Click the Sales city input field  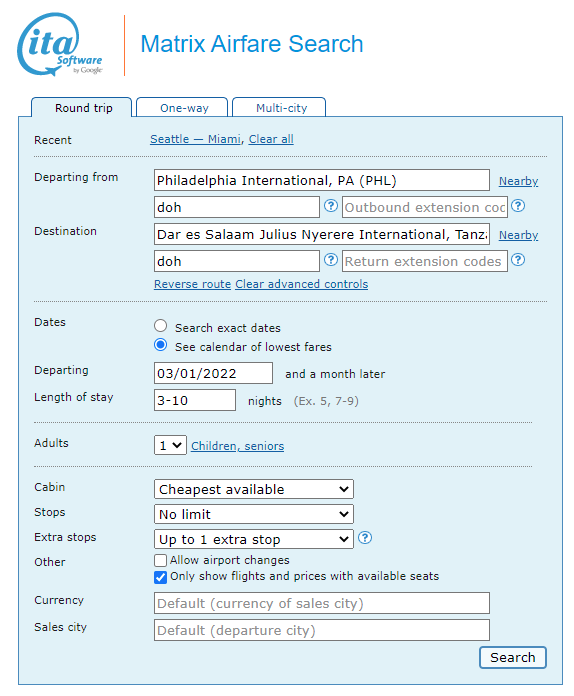point(322,630)
